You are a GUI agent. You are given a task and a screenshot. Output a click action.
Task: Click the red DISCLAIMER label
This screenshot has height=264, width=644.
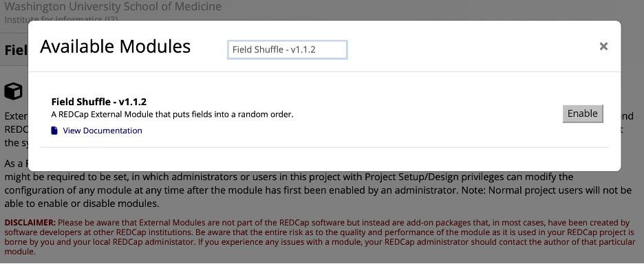[30, 223]
